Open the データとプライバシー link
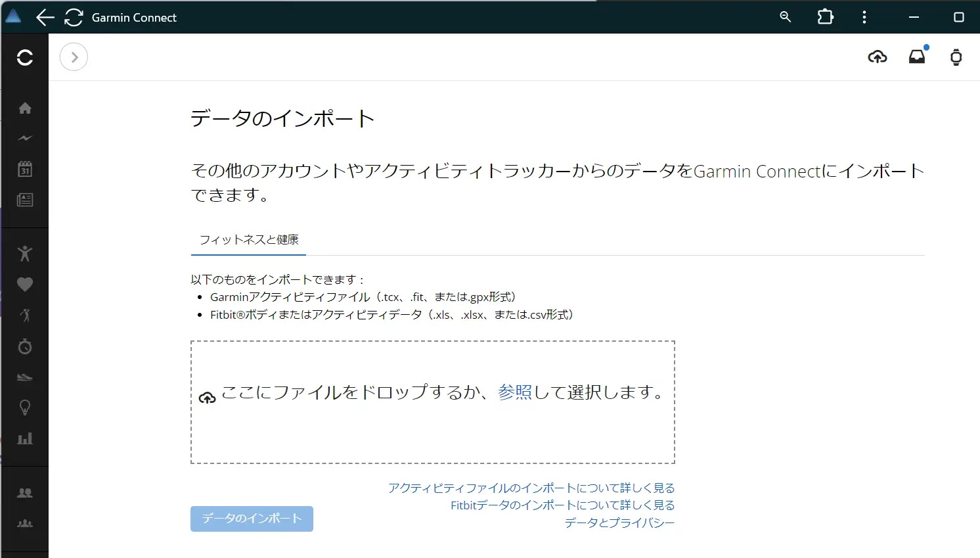980x558 pixels. 619,523
